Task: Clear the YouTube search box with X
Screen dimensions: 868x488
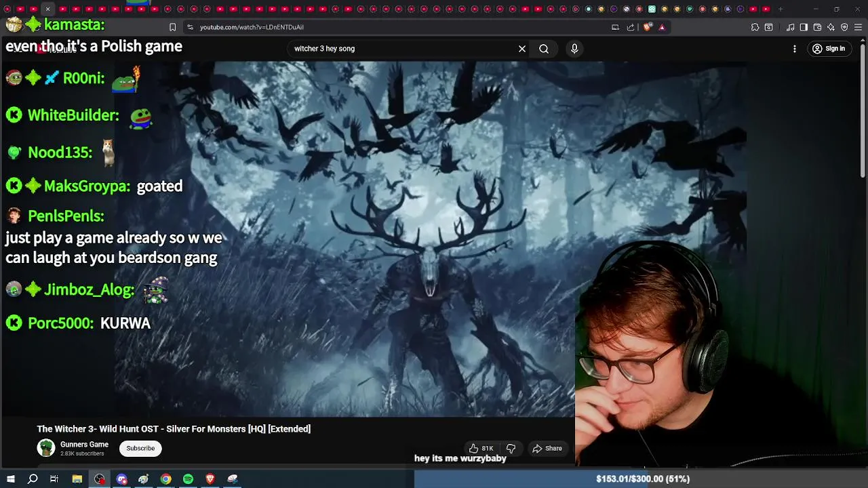Action: tap(522, 49)
